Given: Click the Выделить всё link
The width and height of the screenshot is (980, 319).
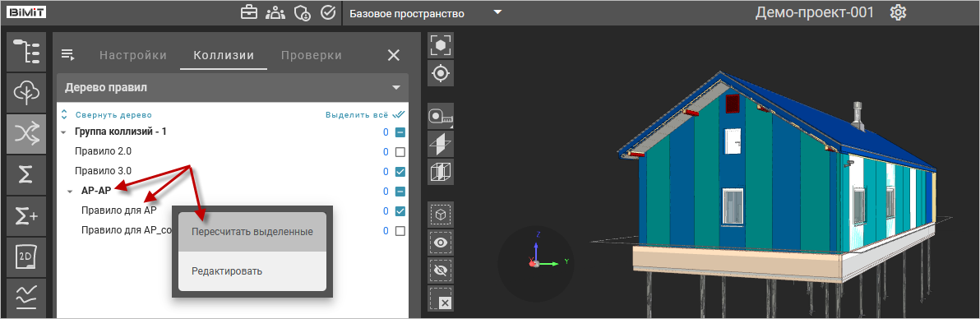Looking at the screenshot, I should click(356, 115).
